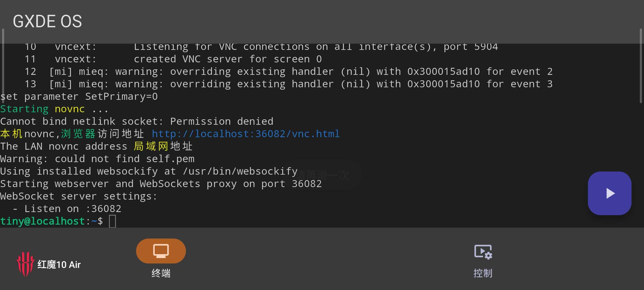Screen dimensions: 644x290
Task: Tap the control video-settings icon
Action: pos(483,252)
